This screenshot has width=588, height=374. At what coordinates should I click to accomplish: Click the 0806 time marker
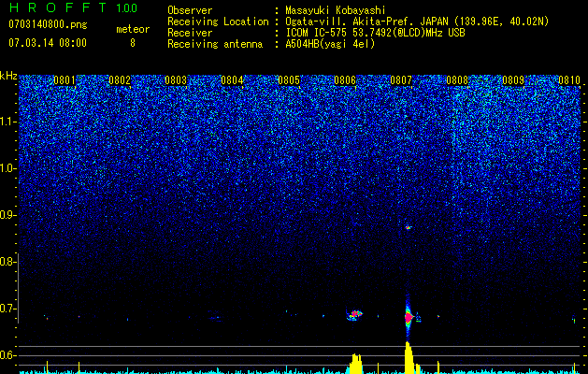pyautogui.click(x=345, y=80)
